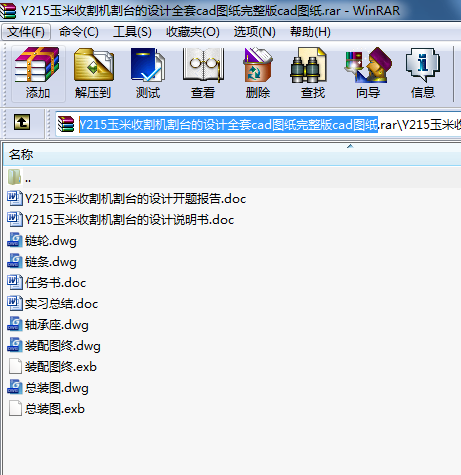461x475 pixels.
Task: Open the 工具(S) menu
Action: [132, 32]
